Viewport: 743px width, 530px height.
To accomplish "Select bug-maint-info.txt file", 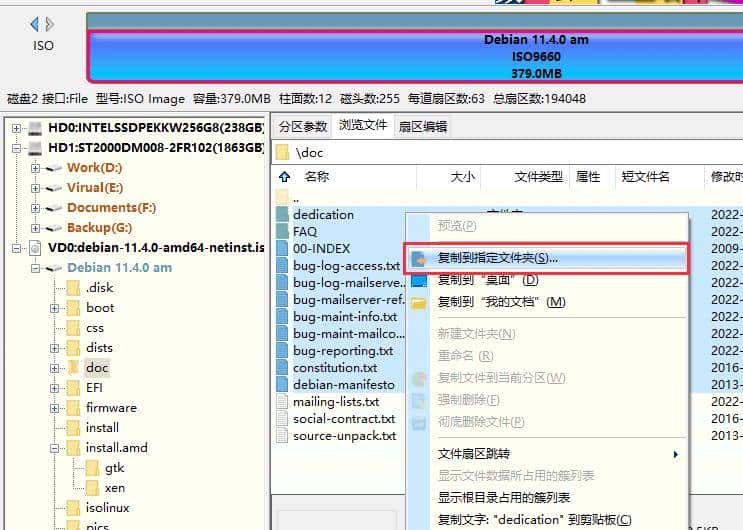I will coord(345,317).
